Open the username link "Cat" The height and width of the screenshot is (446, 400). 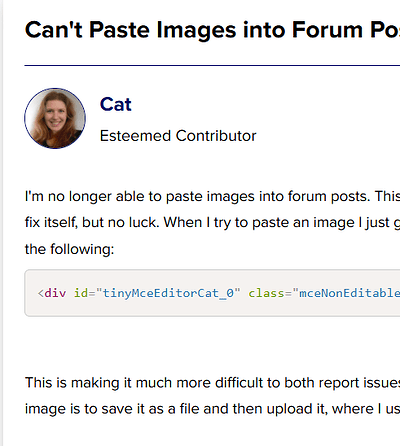click(x=116, y=104)
